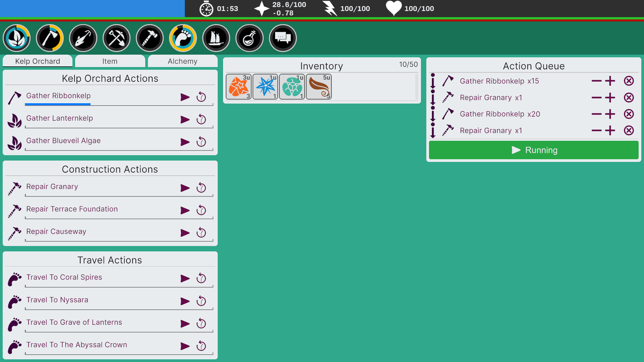Open the alchemy flask skill icon
The height and width of the screenshot is (362, 644).
coord(249,38)
